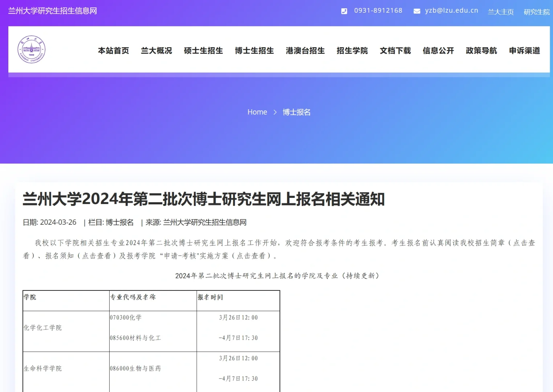Viewport: 553px width, 392px height.
Task: Click the 086000生物与医药 table entry
Action: (x=136, y=368)
